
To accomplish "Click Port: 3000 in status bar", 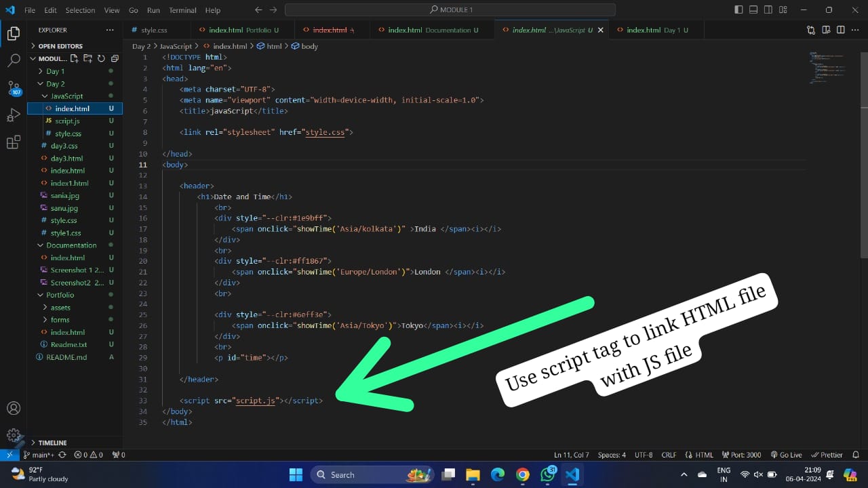I will (x=741, y=455).
